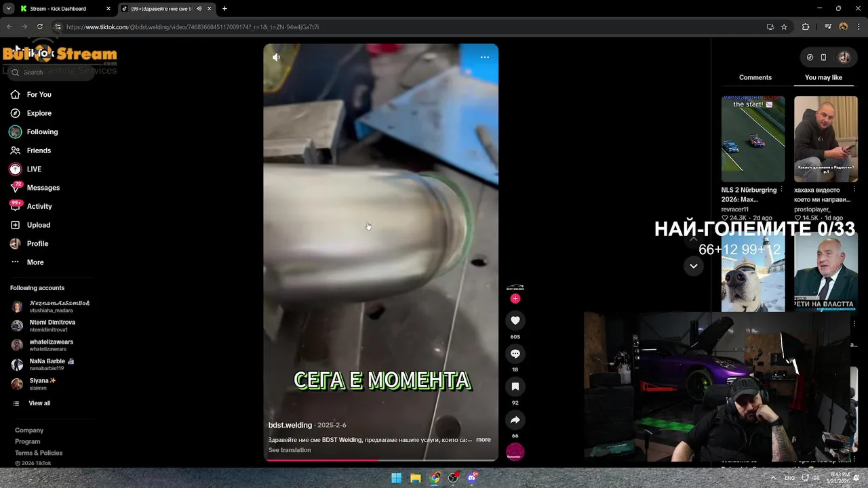Click See translation under the caption
Image resolution: width=868 pixels, height=488 pixels.
click(x=290, y=450)
